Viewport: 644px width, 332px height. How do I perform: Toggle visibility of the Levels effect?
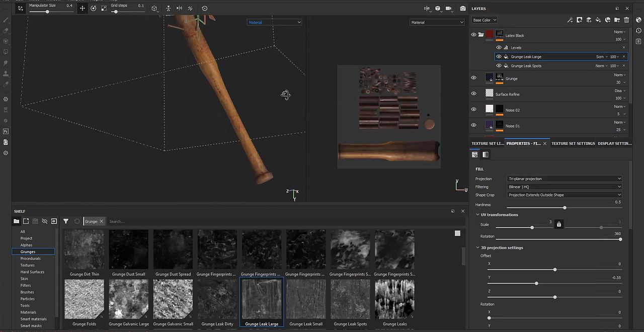coord(499,47)
